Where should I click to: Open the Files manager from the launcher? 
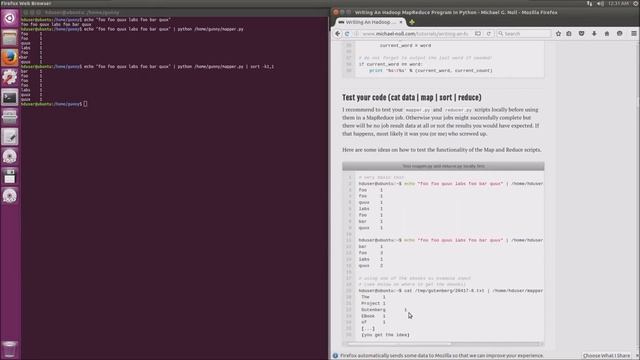(x=10, y=38)
